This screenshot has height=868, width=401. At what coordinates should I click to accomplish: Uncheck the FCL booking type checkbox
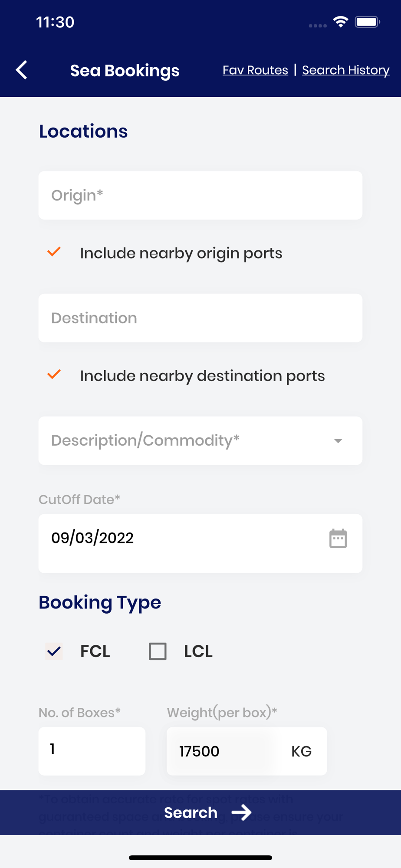pyautogui.click(x=54, y=651)
